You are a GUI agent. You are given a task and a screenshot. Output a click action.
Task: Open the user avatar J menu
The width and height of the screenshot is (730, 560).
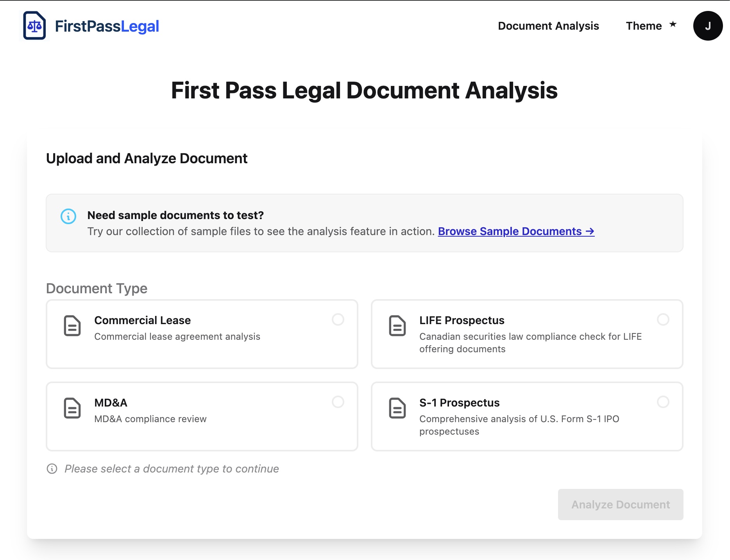click(x=707, y=26)
